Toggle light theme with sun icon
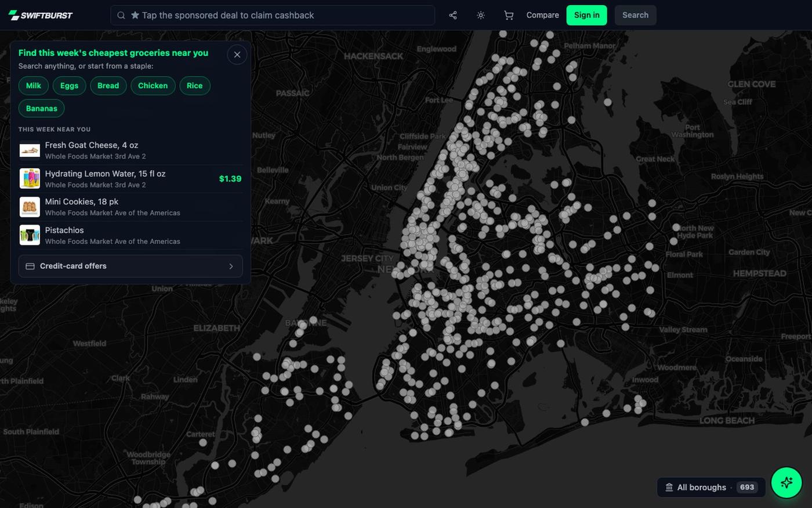 pos(481,15)
